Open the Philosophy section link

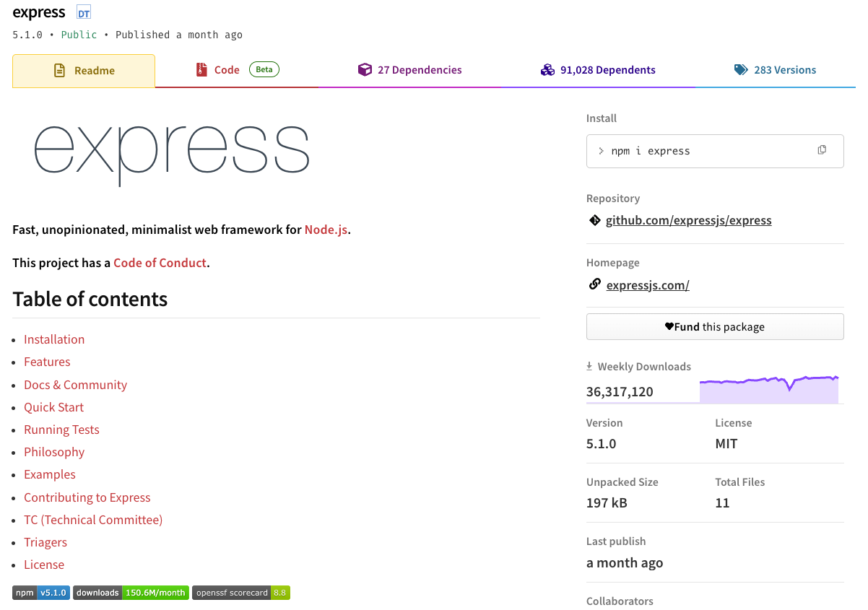54,452
